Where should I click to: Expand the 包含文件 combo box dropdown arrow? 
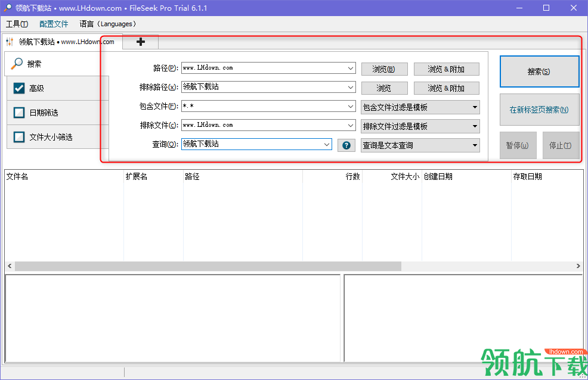point(350,107)
